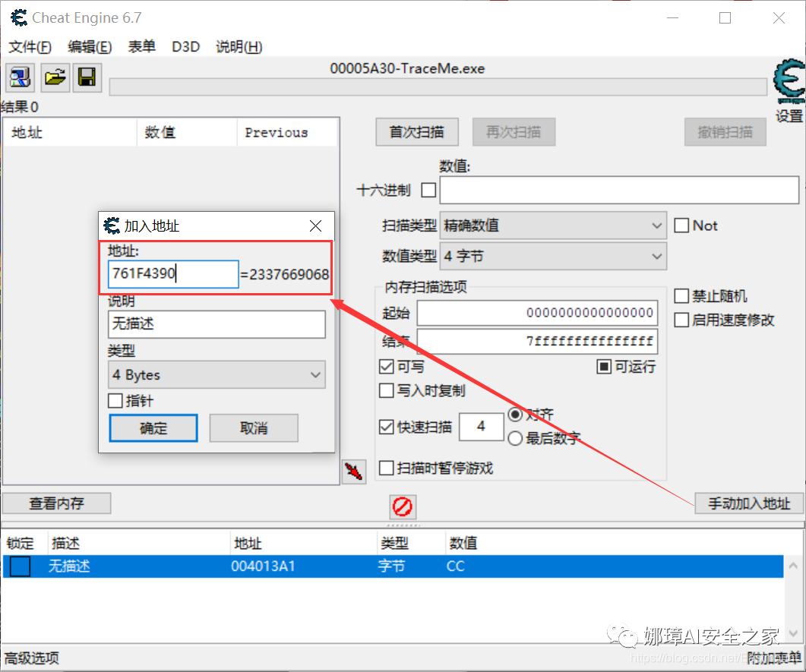806x672 pixels.
Task: Cancel dialog with 取消 button
Action: [254, 428]
